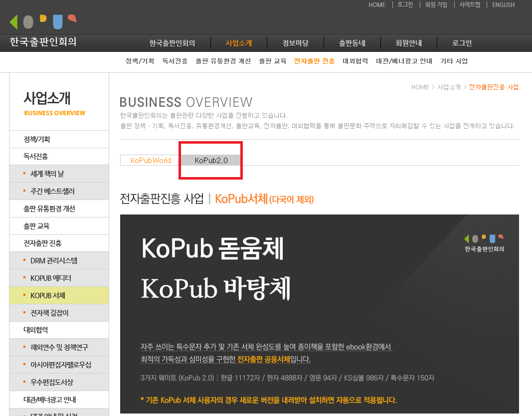Image resolution: width=532 pixels, height=416 pixels.
Task: Open the 로그인 link in the top utility bar
Action: 405,5
